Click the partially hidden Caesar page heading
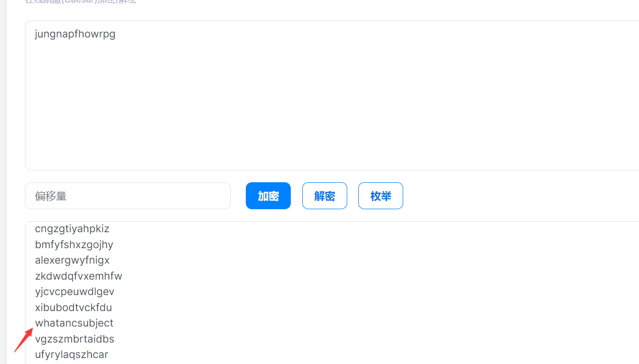The width and height of the screenshot is (639, 364). click(x=80, y=2)
